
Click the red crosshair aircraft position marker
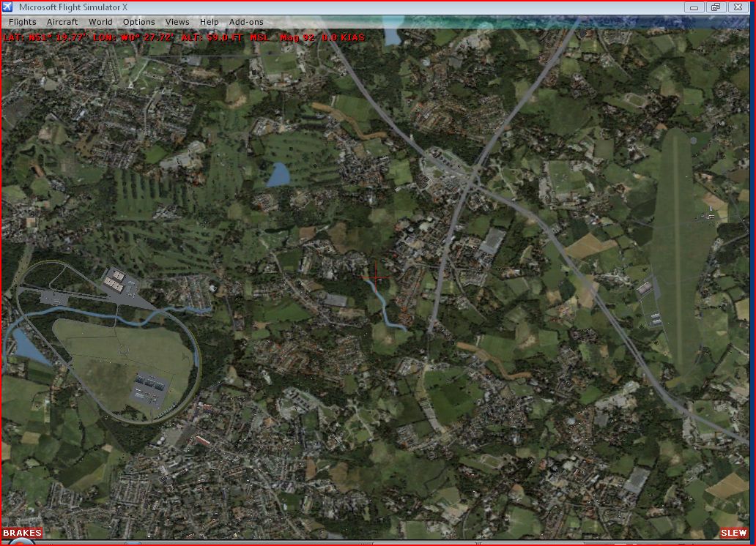pos(376,277)
